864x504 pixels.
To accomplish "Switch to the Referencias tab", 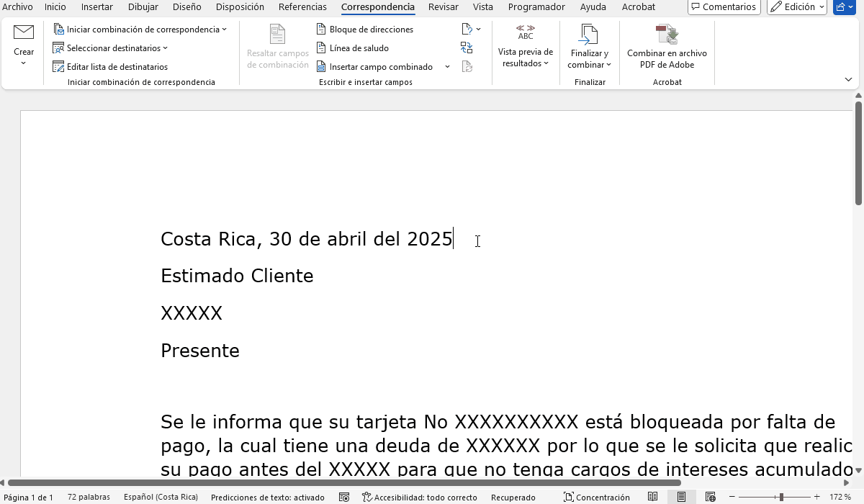I will [x=302, y=7].
